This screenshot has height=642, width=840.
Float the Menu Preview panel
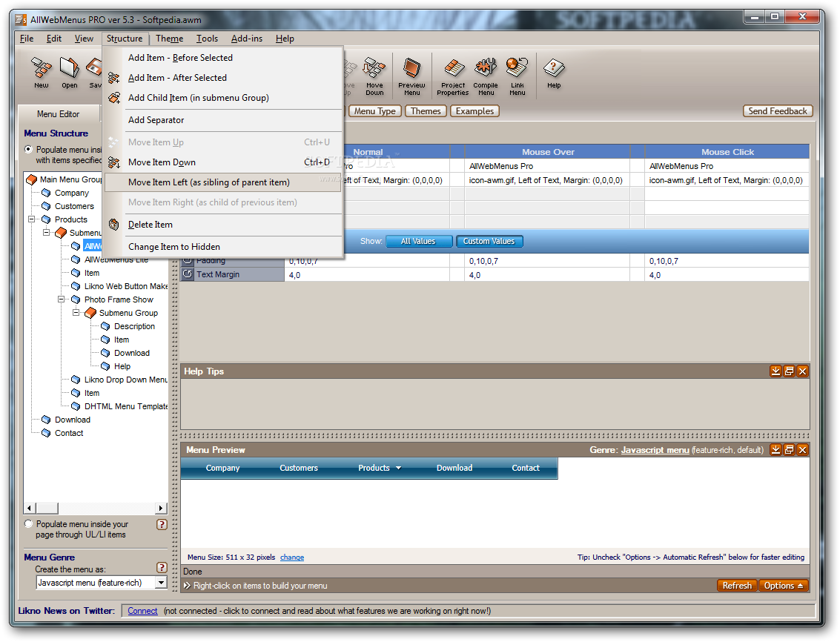click(x=789, y=449)
